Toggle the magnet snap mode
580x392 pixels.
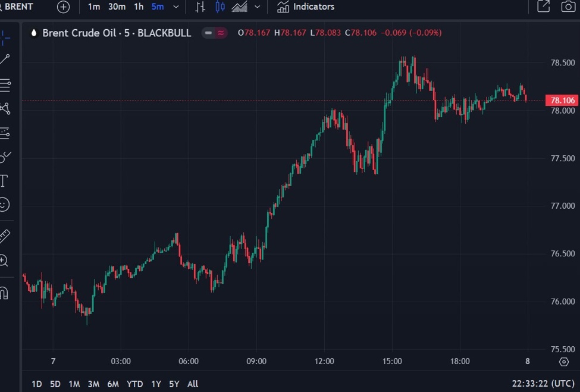pos(4,293)
